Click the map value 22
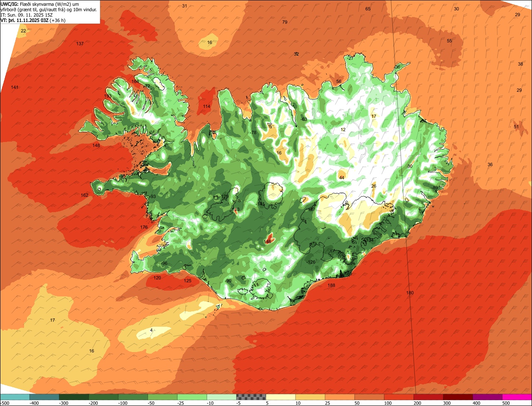Image resolution: width=532 pixels, height=406 pixels. pyautogui.click(x=23, y=31)
